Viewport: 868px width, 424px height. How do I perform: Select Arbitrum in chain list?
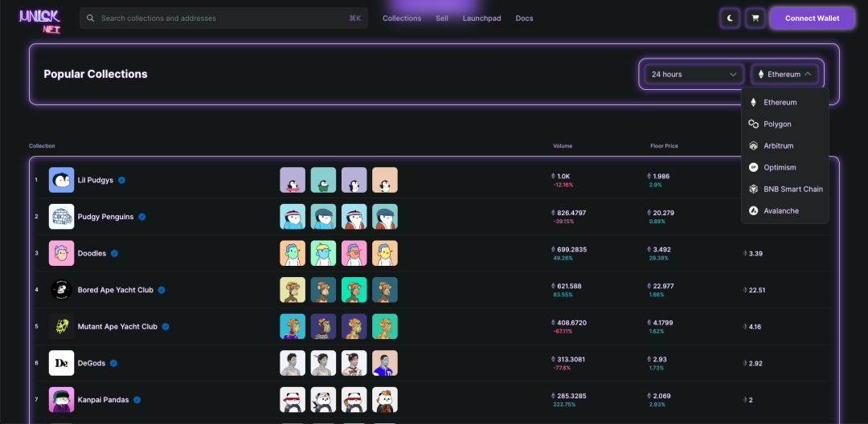click(784, 146)
